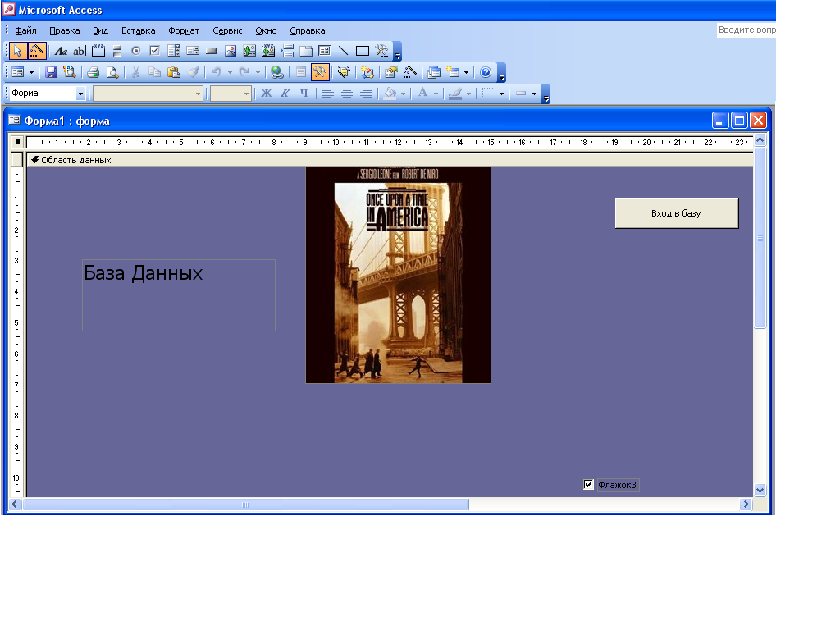840x630 pixels.
Task: Open Microsoft Access Help question icon
Action: tap(486, 72)
